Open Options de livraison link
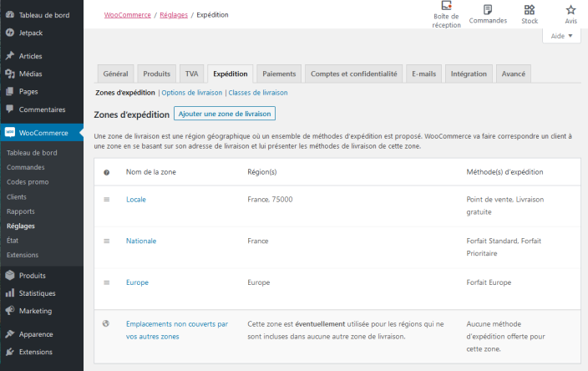Viewport: 588px width, 371px height. [x=191, y=93]
